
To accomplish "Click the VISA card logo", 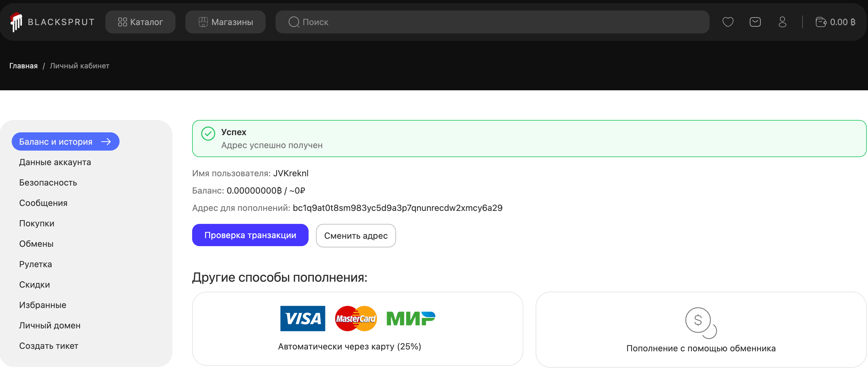I will point(303,319).
